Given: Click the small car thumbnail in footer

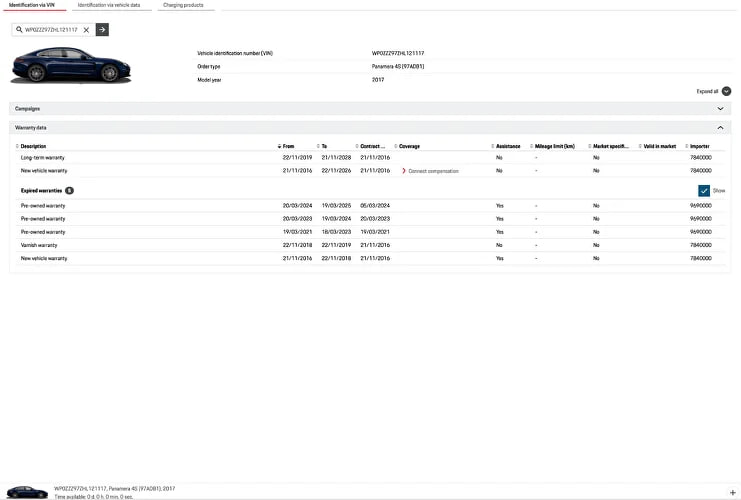Looking at the screenshot, I should (x=27, y=492).
